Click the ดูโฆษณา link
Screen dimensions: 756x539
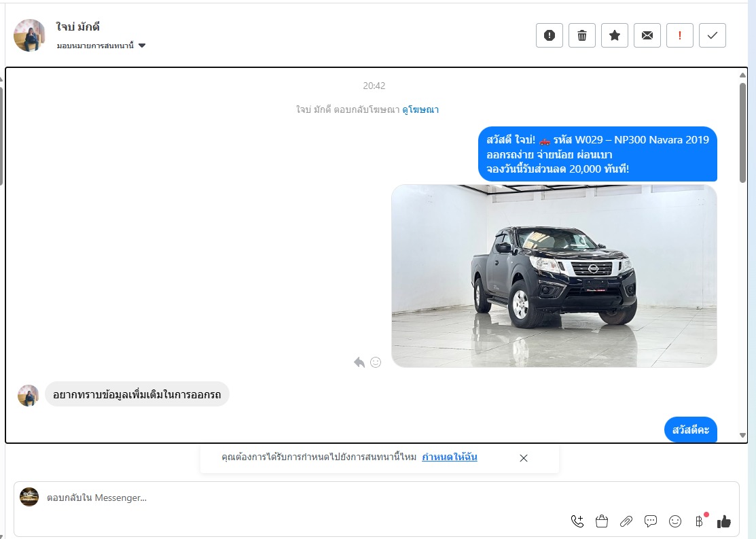[420, 109]
